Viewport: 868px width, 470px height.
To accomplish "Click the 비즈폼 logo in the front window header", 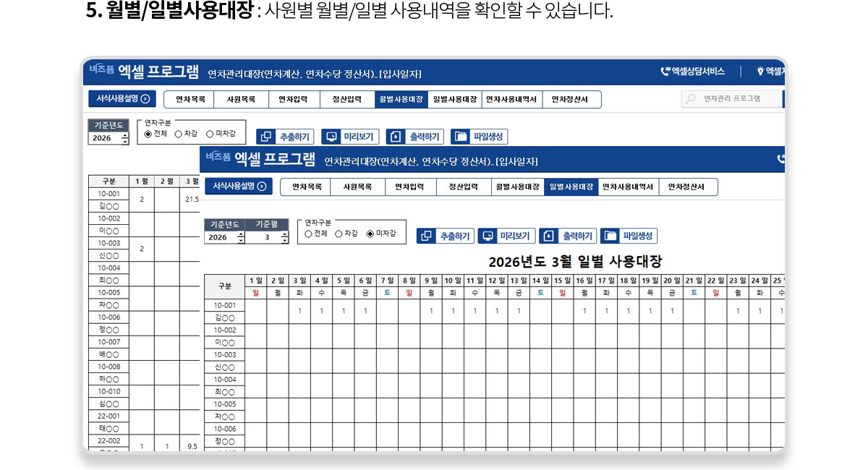I will (218, 158).
